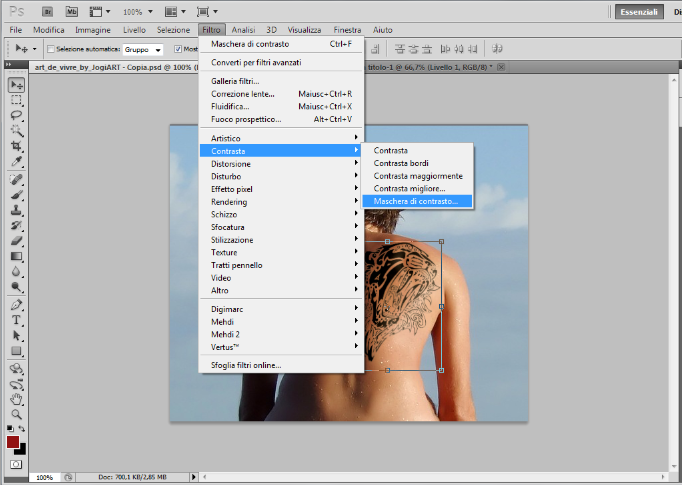
Task: Open the Gruppo auto-select dropdown
Action: [143, 50]
